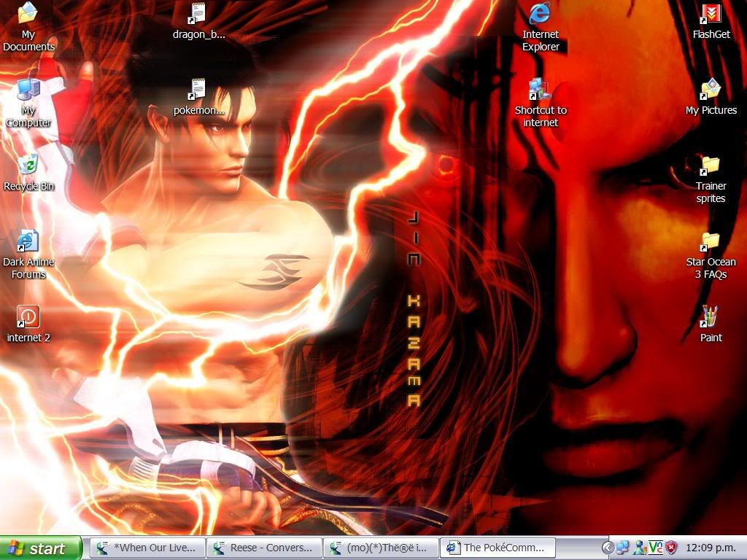Click the 12:09 p.m. taskbar clock
The width and height of the screenshot is (747, 560).
click(711, 548)
